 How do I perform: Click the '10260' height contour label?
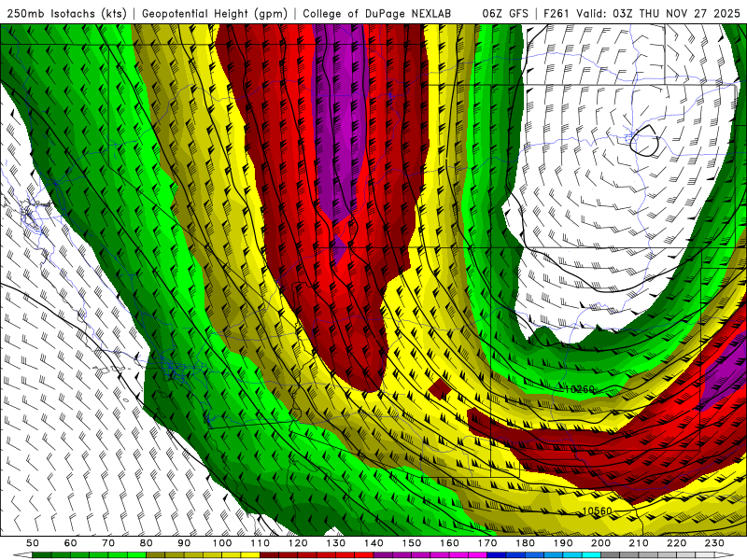click(x=580, y=389)
